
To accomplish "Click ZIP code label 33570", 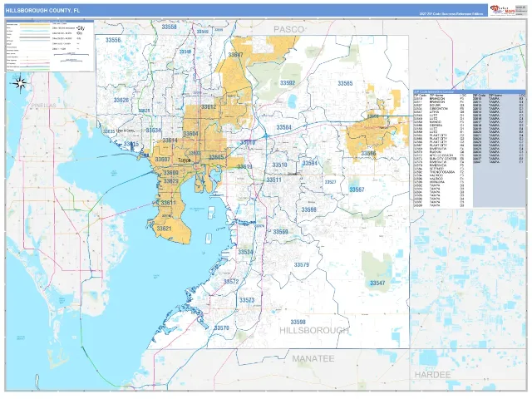I will click(222, 328).
